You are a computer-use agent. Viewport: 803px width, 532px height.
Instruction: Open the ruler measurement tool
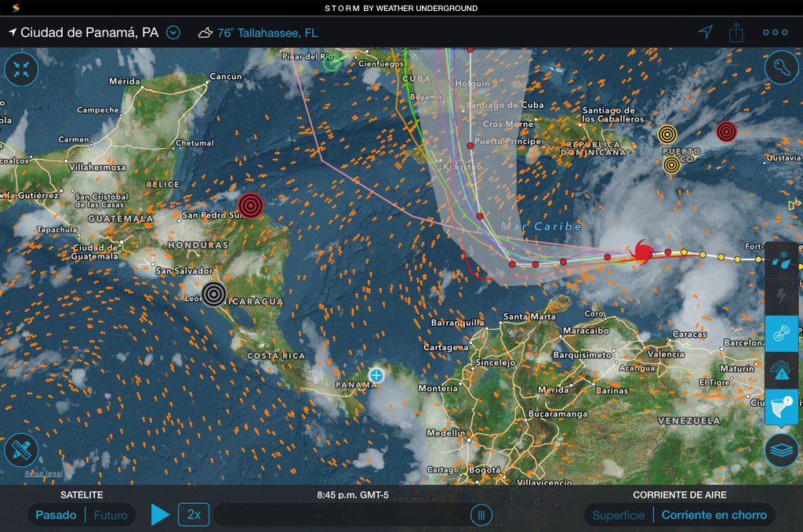pos(21,451)
